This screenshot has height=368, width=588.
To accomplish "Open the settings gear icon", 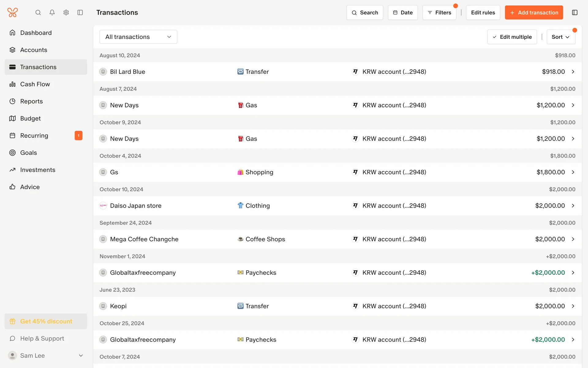I will 66,13.
